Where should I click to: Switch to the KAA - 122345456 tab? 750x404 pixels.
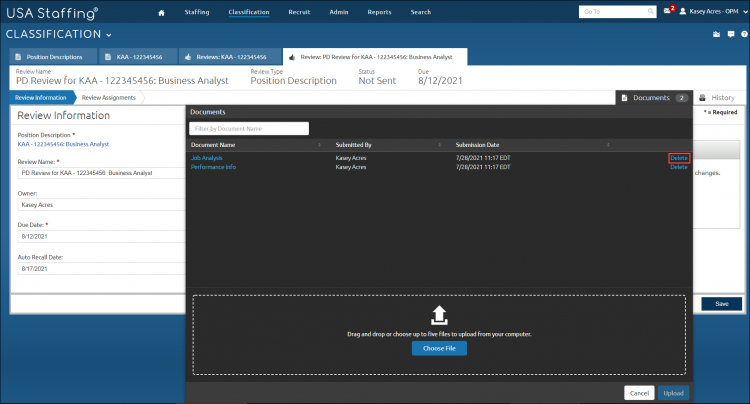coord(138,57)
